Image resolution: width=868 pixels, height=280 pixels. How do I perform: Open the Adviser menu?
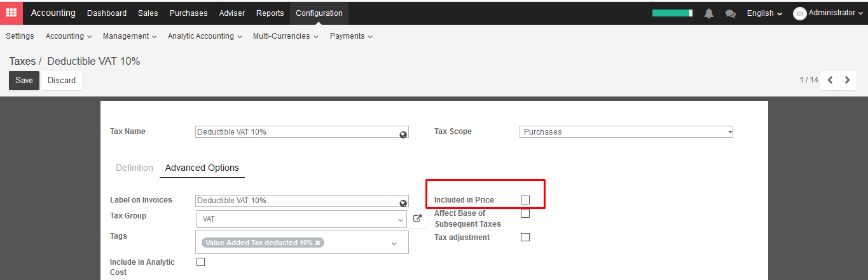231,13
